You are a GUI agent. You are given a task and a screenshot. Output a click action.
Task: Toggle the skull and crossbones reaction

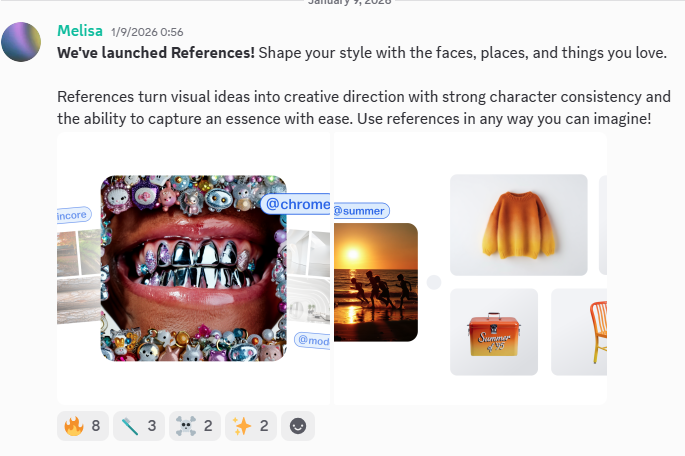click(x=195, y=425)
